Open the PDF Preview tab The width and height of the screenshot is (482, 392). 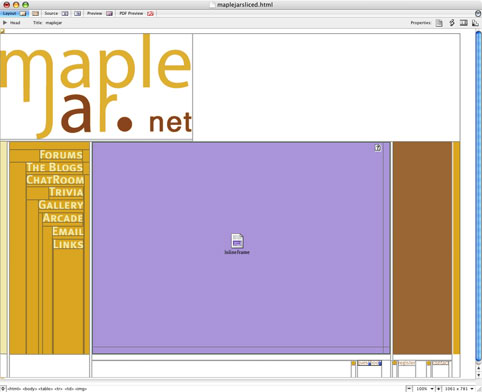(x=136, y=13)
